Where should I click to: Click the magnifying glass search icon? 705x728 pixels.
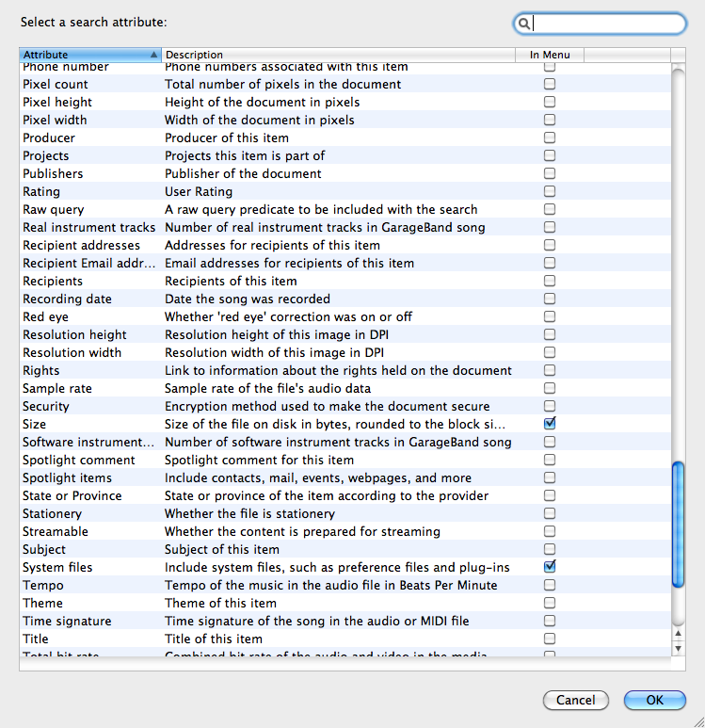[x=523, y=24]
